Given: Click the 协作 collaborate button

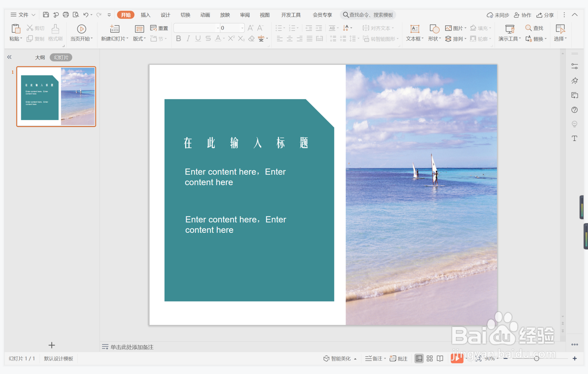Looking at the screenshot, I should (523, 15).
